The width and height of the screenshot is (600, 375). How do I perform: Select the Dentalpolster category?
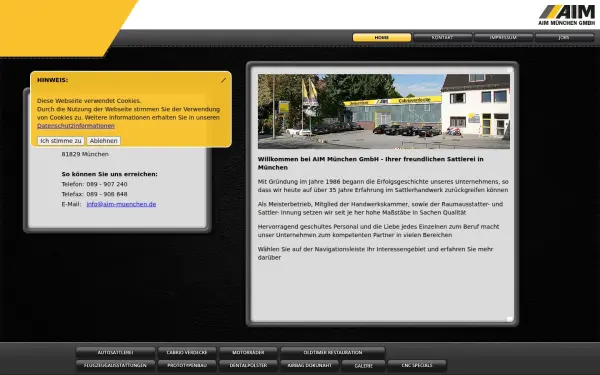tap(248, 365)
